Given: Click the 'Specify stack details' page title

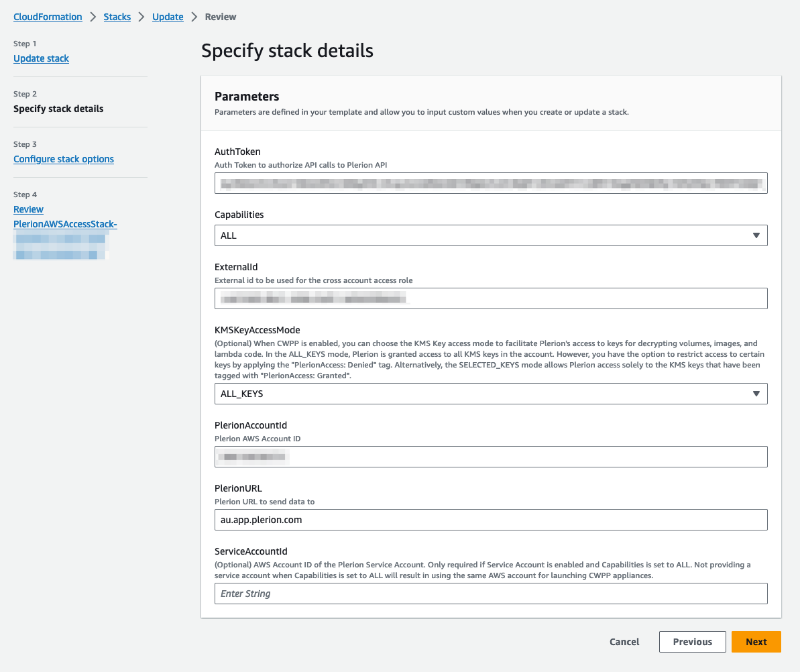Looking at the screenshot, I should (287, 50).
